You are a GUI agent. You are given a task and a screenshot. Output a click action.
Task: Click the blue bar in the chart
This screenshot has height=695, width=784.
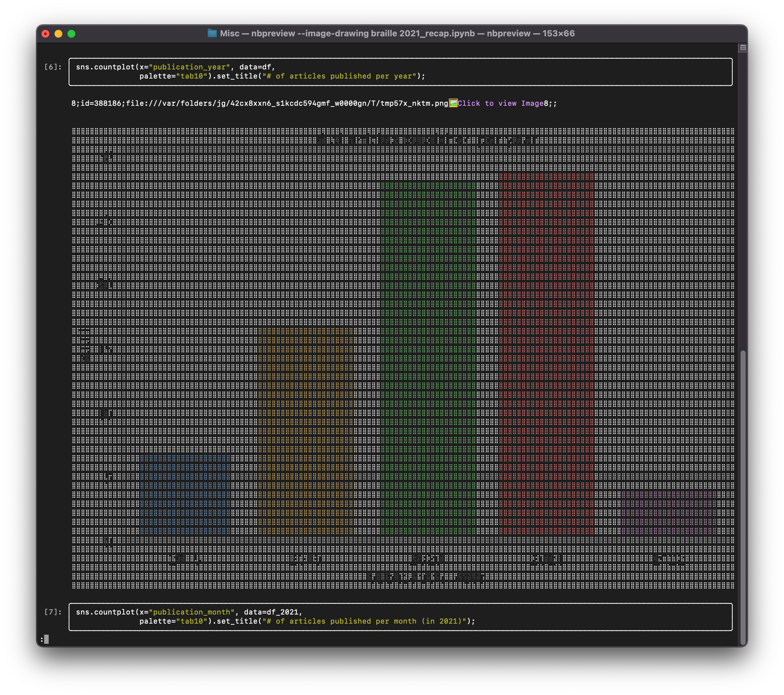coord(185,495)
